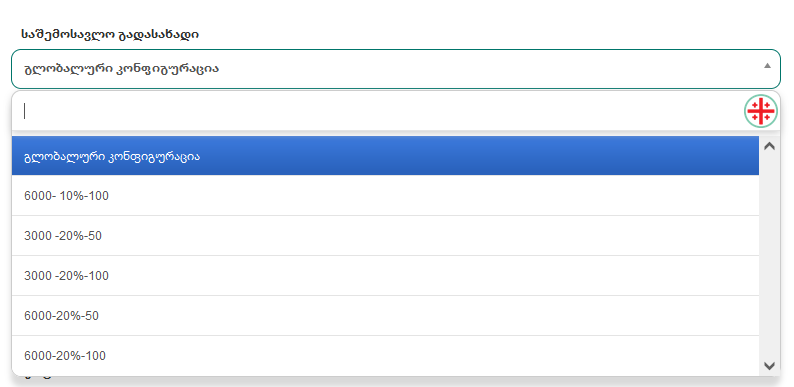Viewport: 794px width, 387px height.
Task: Select highlighted გლობალური კონფიგურაცია option
Action: tap(385, 156)
